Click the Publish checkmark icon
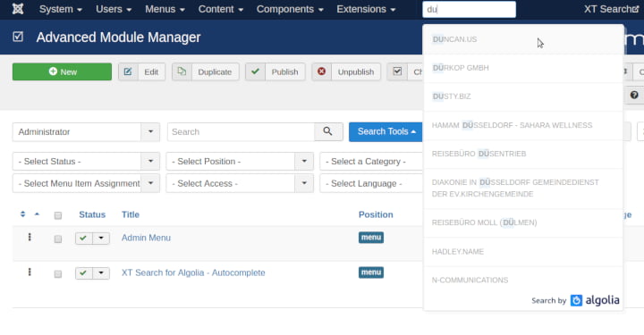This screenshot has width=644, height=335. [255, 71]
